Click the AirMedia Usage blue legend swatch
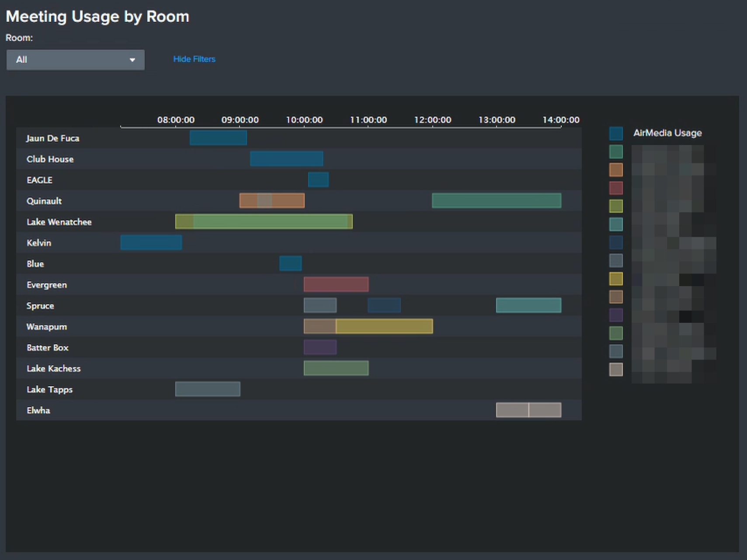Viewport: 747px width, 560px height. point(616,133)
